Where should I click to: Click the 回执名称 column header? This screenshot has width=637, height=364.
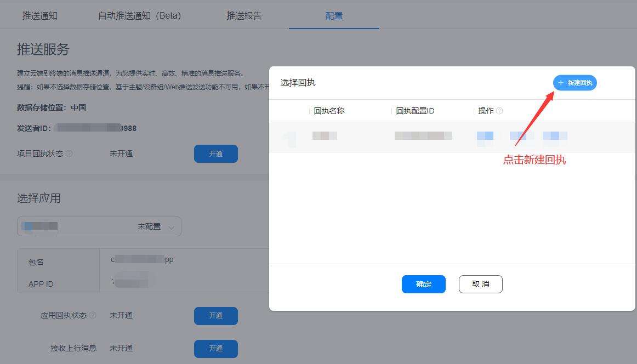click(x=329, y=111)
